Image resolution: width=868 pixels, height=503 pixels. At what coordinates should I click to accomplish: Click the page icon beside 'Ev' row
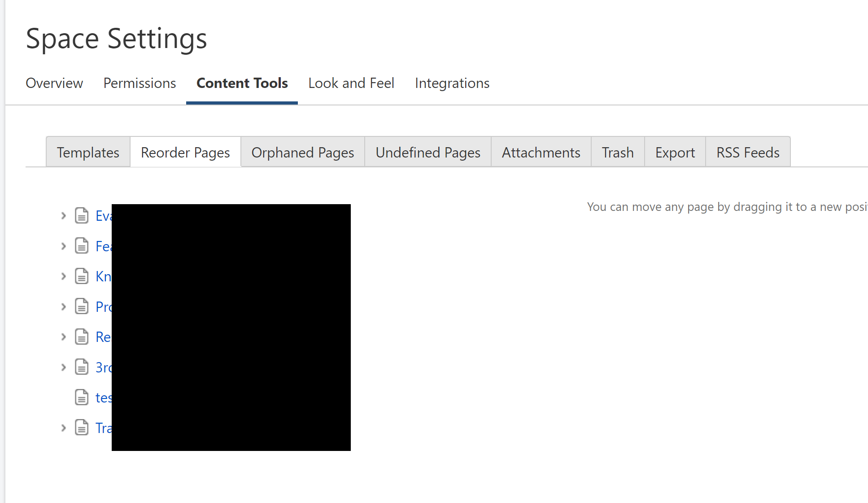(x=82, y=215)
